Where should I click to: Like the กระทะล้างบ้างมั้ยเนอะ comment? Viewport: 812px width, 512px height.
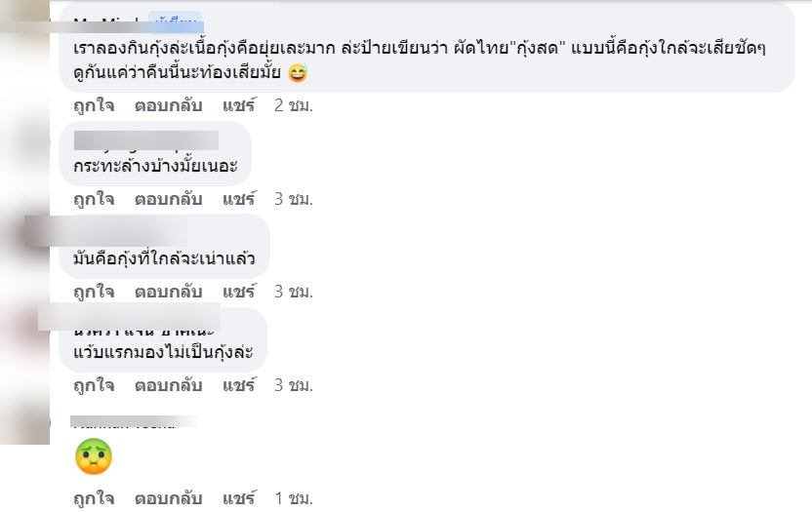click(94, 199)
